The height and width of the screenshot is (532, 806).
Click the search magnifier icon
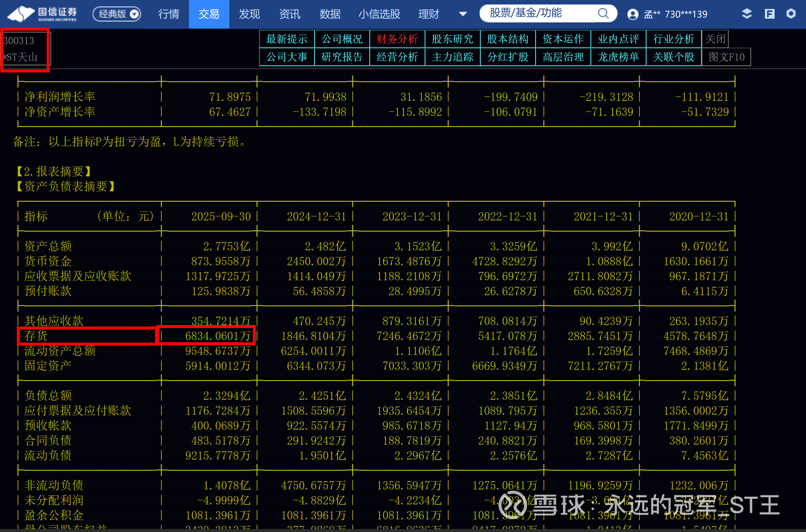click(602, 14)
